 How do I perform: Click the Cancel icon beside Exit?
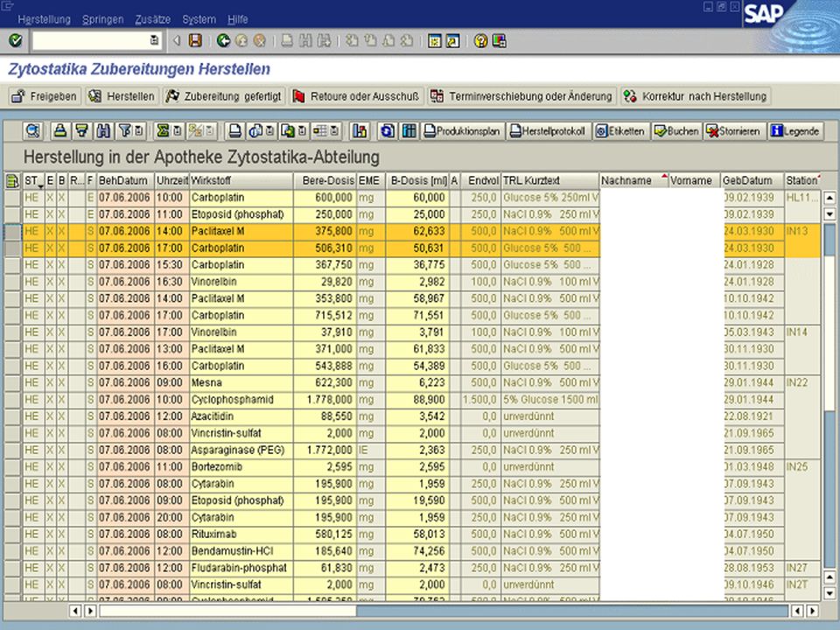[260, 41]
